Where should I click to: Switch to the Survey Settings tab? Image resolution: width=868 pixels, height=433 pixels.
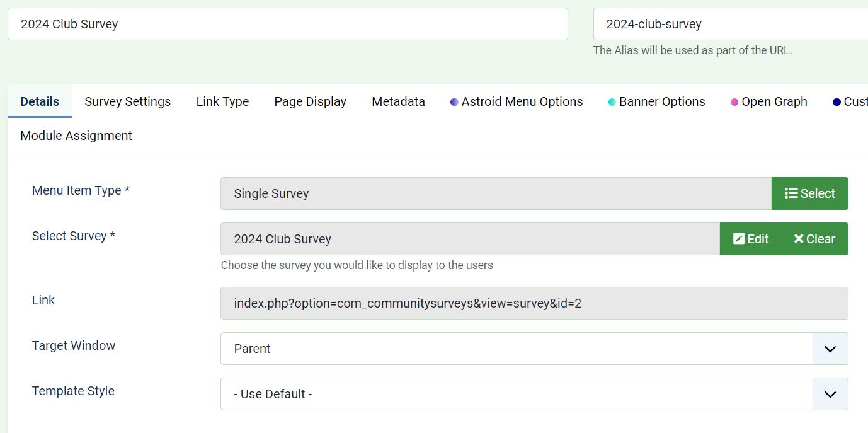coord(127,101)
